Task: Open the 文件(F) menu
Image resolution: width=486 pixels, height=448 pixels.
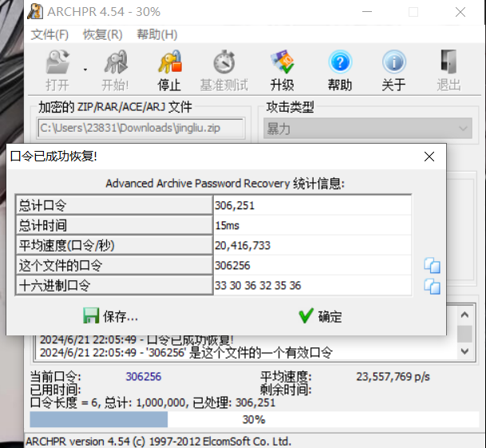Action: (x=49, y=34)
